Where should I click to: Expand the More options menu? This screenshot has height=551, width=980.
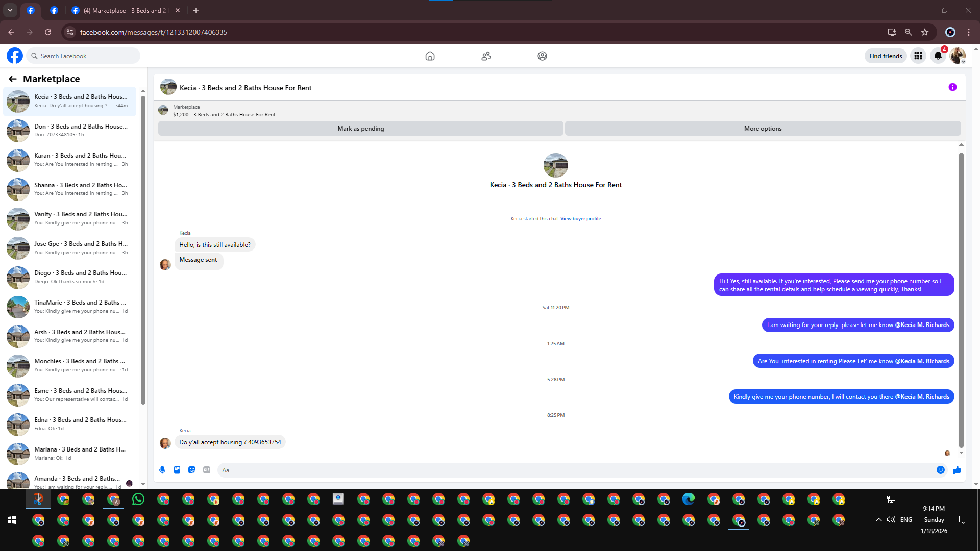point(763,129)
